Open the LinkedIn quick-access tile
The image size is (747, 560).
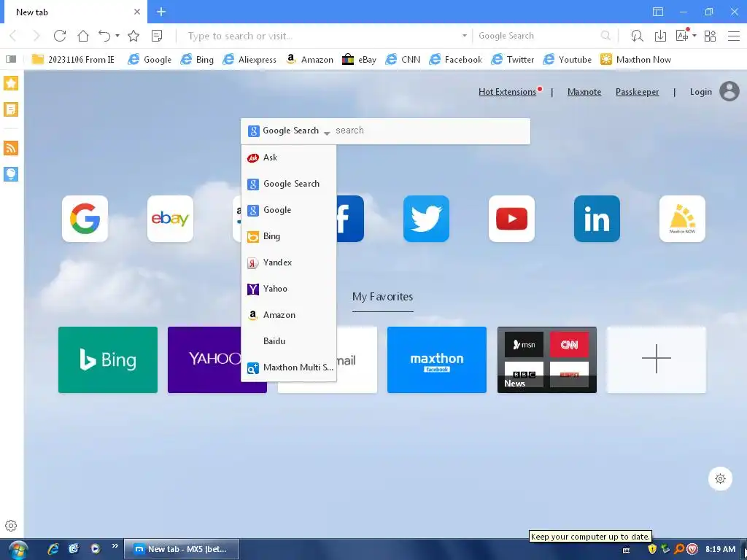597,219
